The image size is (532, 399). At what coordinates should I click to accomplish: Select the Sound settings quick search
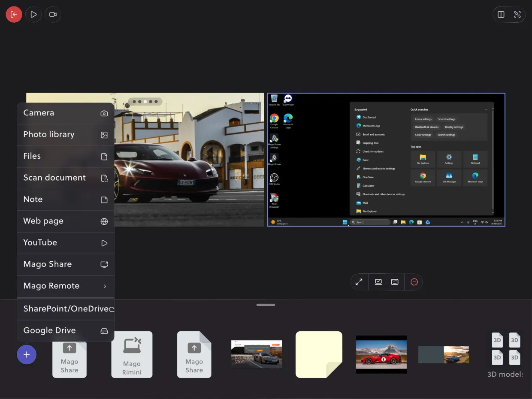tap(447, 119)
